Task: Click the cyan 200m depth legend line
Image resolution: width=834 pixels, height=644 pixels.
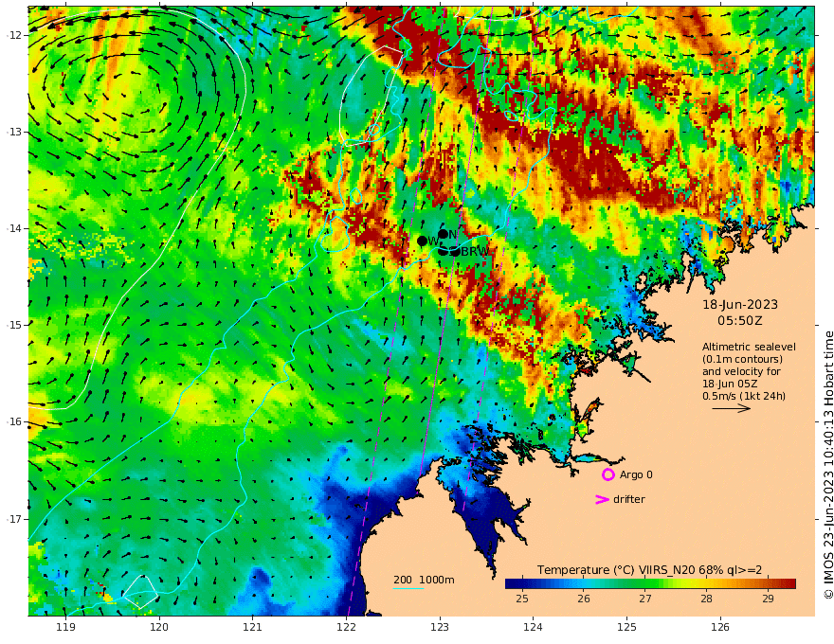Action: (408, 588)
